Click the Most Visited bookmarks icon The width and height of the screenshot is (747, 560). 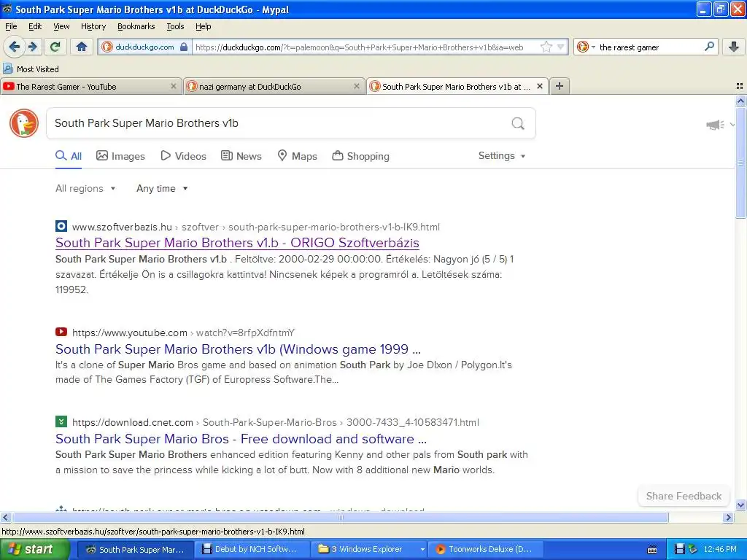point(7,69)
